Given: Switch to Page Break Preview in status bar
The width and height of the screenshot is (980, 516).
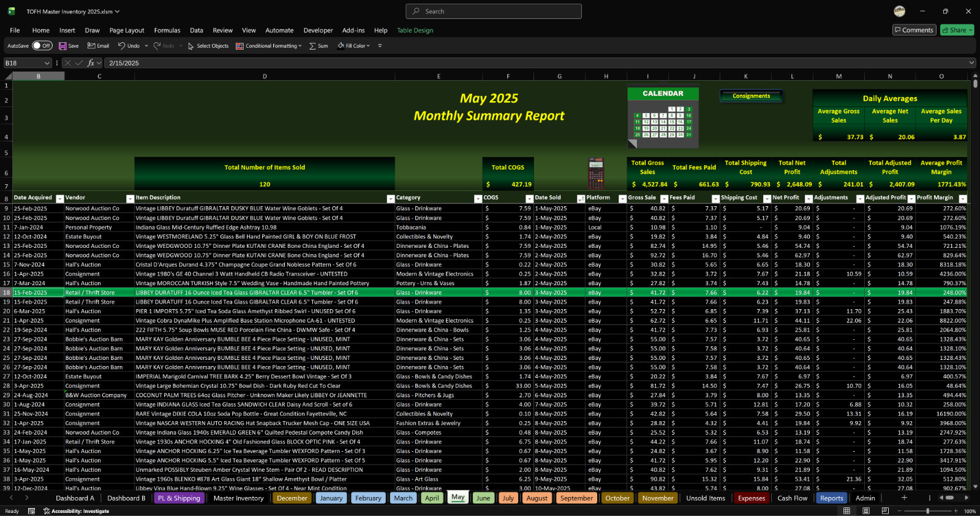Looking at the screenshot, I should click(x=885, y=511).
